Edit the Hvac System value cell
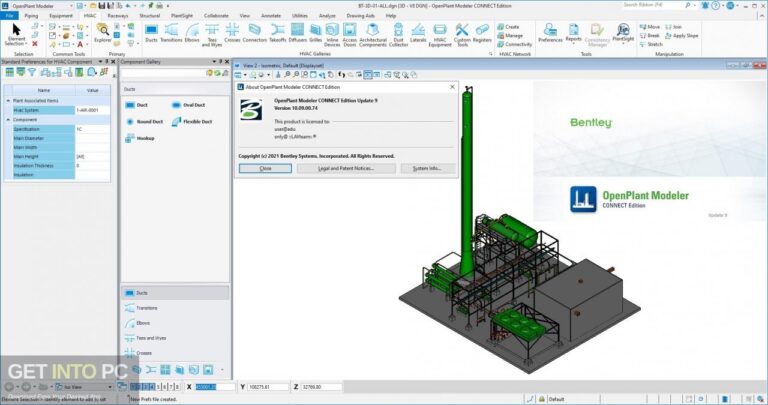The height and width of the screenshot is (405, 768). pyautogui.click(x=93, y=110)
